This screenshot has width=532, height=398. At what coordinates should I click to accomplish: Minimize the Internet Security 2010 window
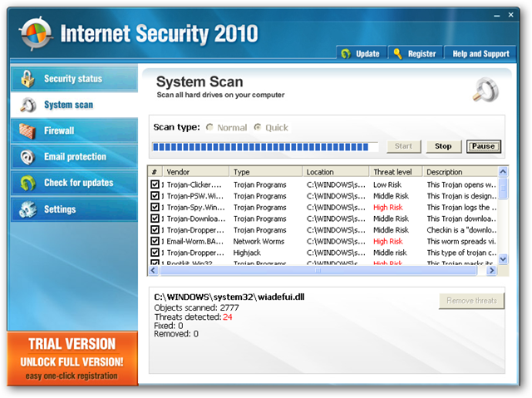497,15
